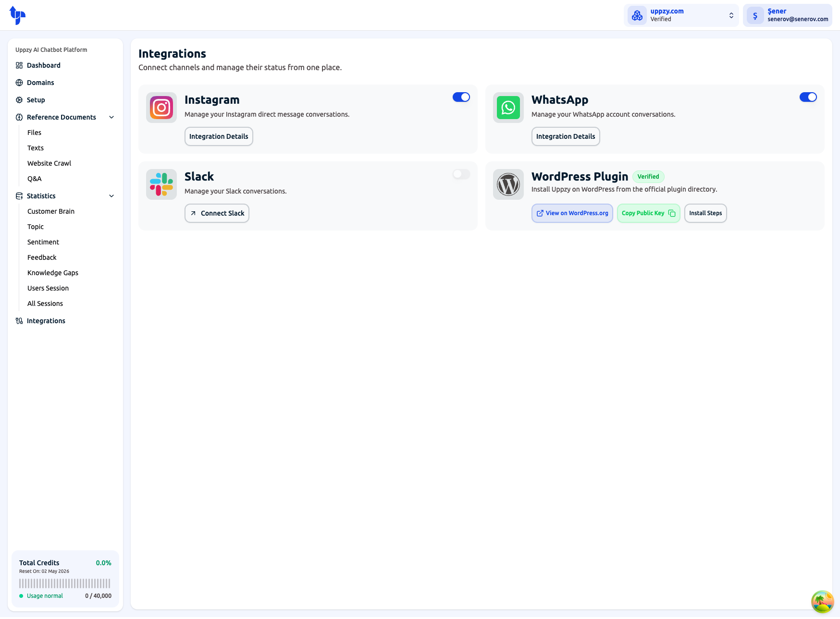
Task: Click Uppzy AI Chatbot Platform label
Action: [x=51, y=50]
